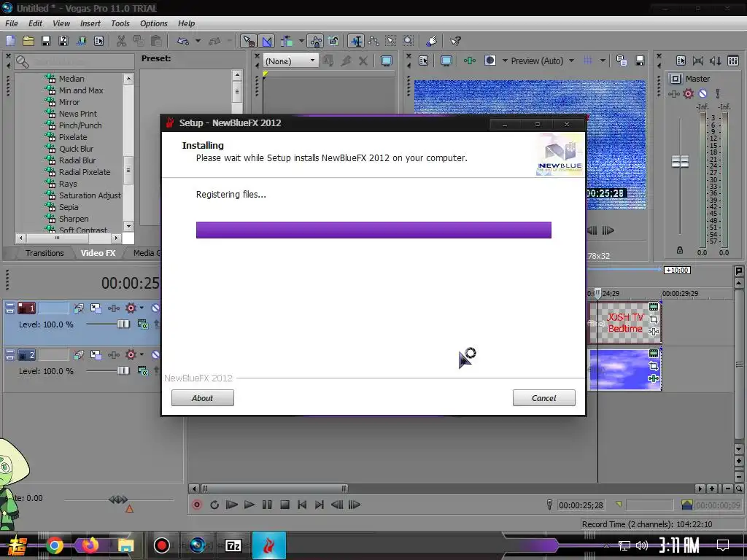Select the Zoom magnifier tool in toolbar
Viewport: 747px width, 560px height.
[x=408, y=41]
